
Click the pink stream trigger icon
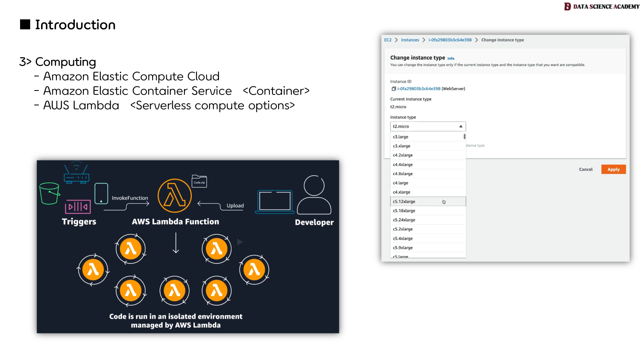78,207
